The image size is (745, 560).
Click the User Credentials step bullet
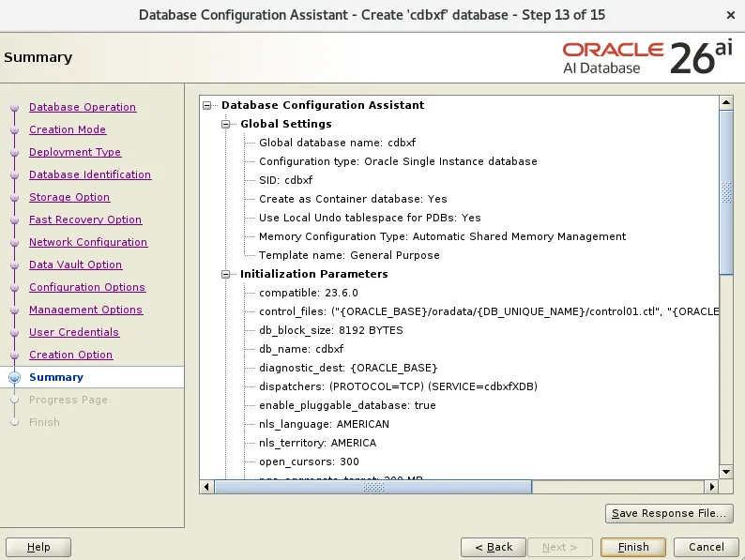coord(15,332)
